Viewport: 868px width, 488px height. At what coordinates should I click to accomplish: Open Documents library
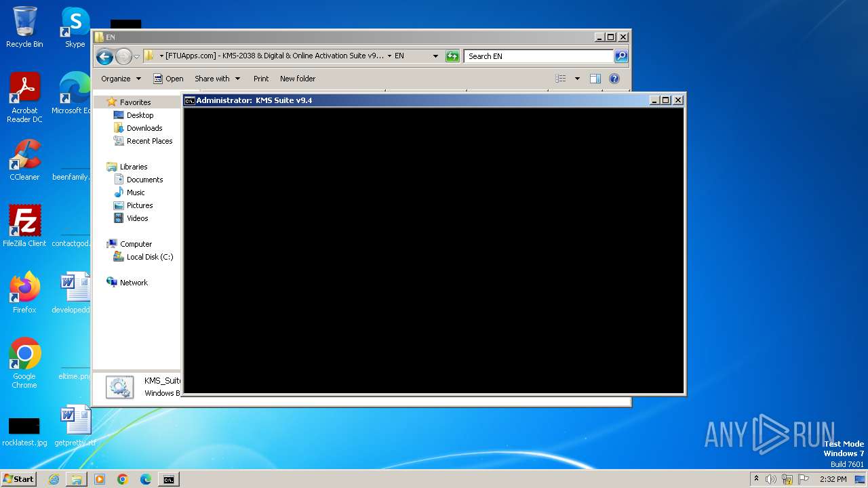click(144, 180)
